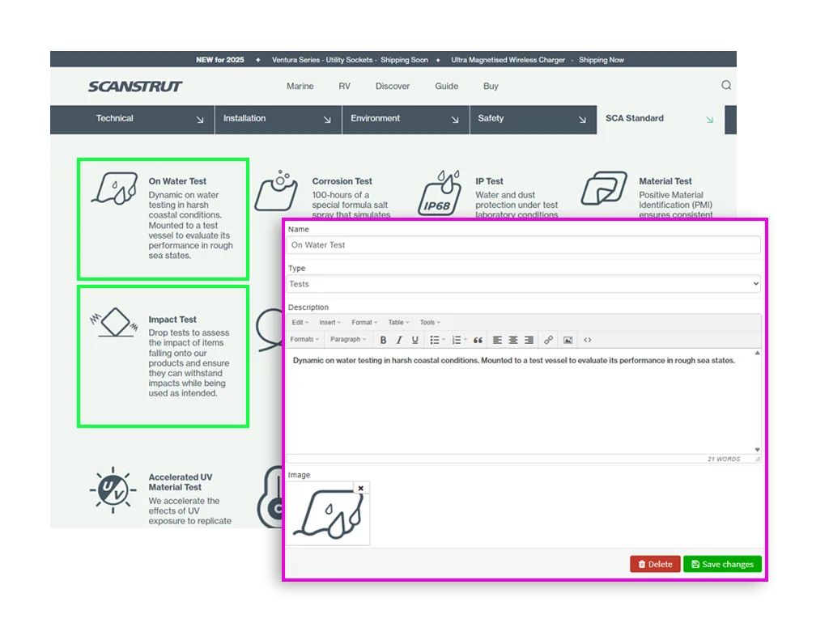Create a bulleted list in the editor
The height and width of the screenshot is (644, 829).
click(434, 339)
